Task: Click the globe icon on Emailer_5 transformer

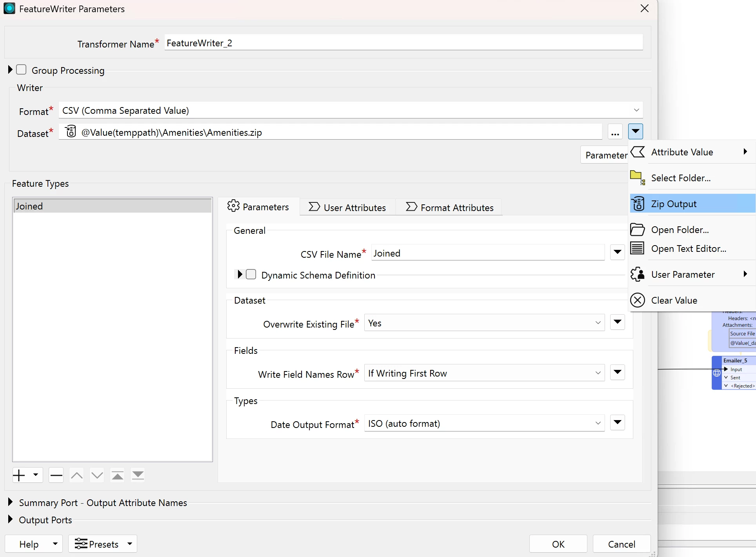Action: (717, 373)
